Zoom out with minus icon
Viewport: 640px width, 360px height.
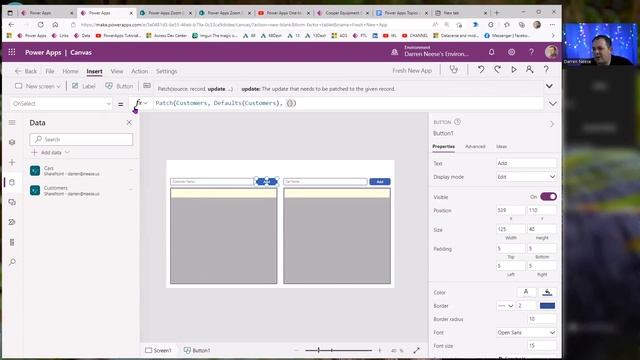[x=297, y=350]
